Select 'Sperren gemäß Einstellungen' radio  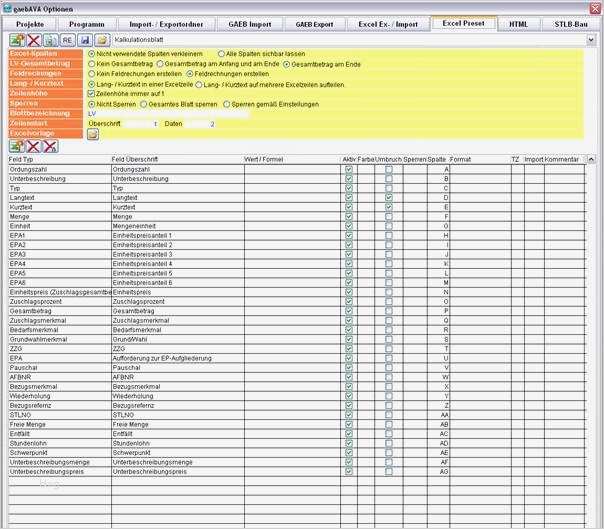click(x=226, y=104)
